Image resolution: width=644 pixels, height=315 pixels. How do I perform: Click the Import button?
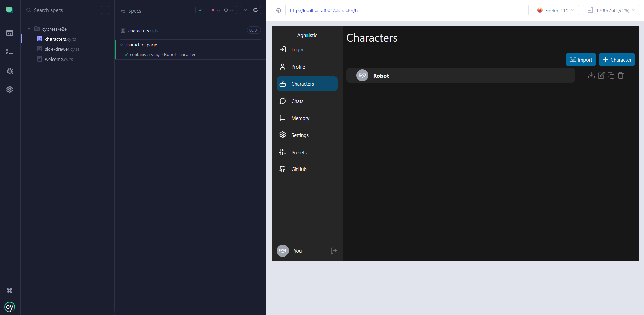581,60
